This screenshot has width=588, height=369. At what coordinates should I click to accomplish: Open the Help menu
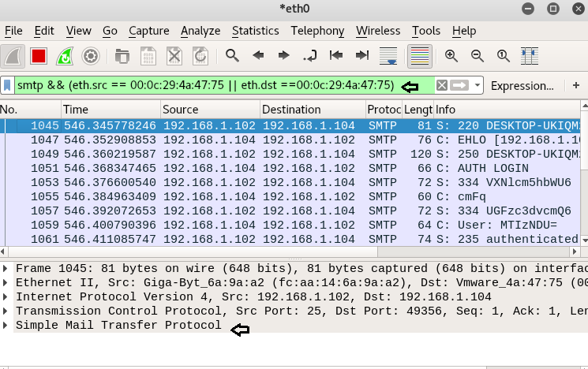[464, 31]
